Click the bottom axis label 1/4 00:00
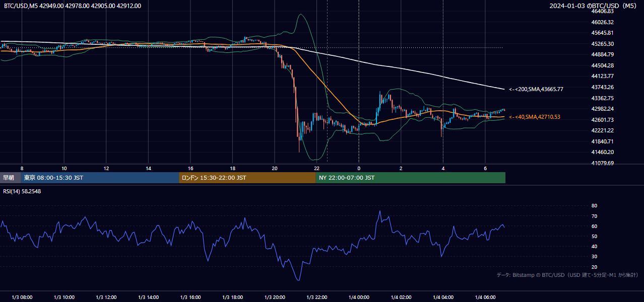The image size is (644, 302). [x=359, y=297]
